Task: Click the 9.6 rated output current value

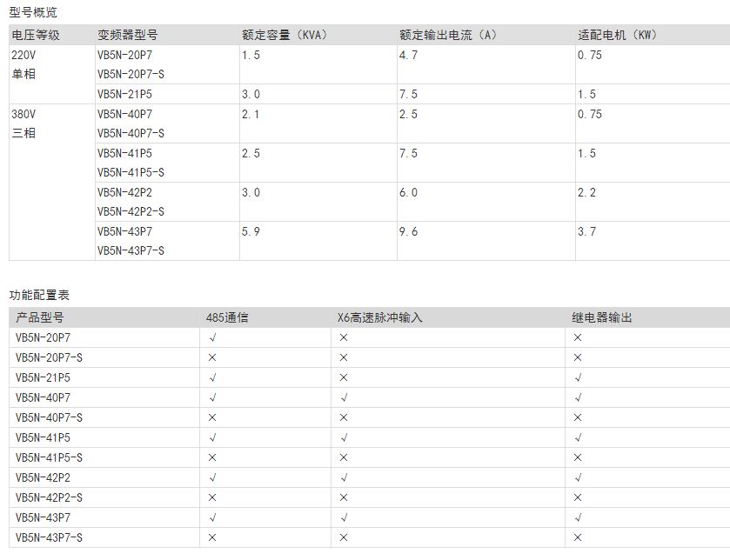Action: (x=408, y=232)
